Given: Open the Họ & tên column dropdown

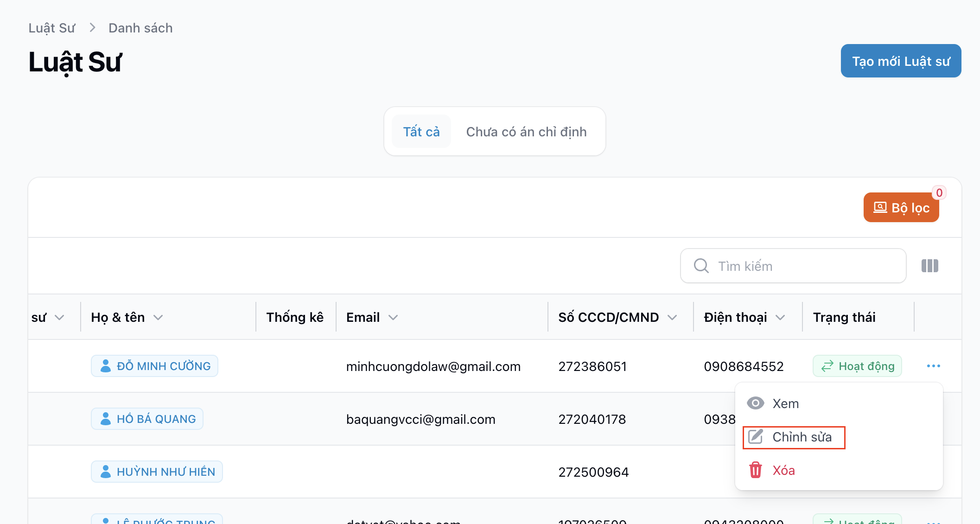Looking at the screenshot, I should point(158,317).
